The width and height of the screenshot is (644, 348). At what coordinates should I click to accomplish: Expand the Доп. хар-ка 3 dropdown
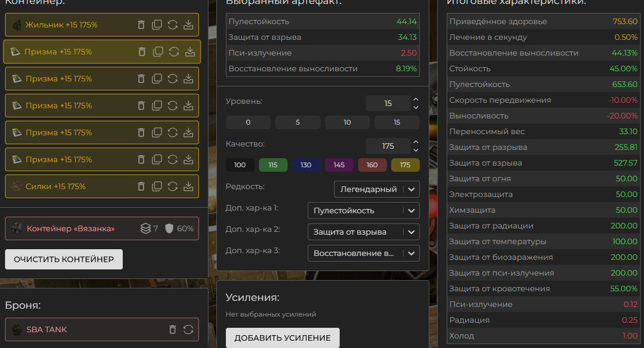pos(363,253)
